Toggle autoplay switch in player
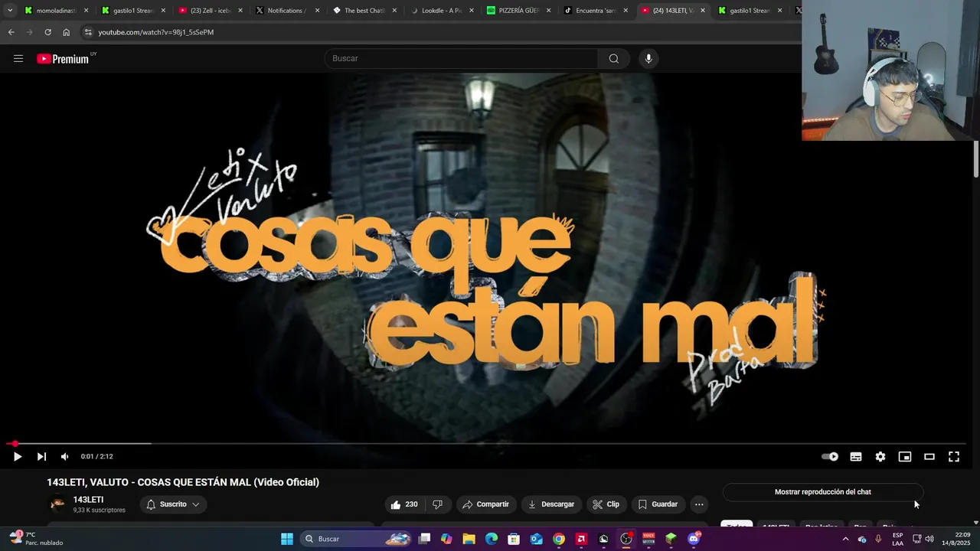The width and height of the screenshot is (980, 551). pos(830,457)
